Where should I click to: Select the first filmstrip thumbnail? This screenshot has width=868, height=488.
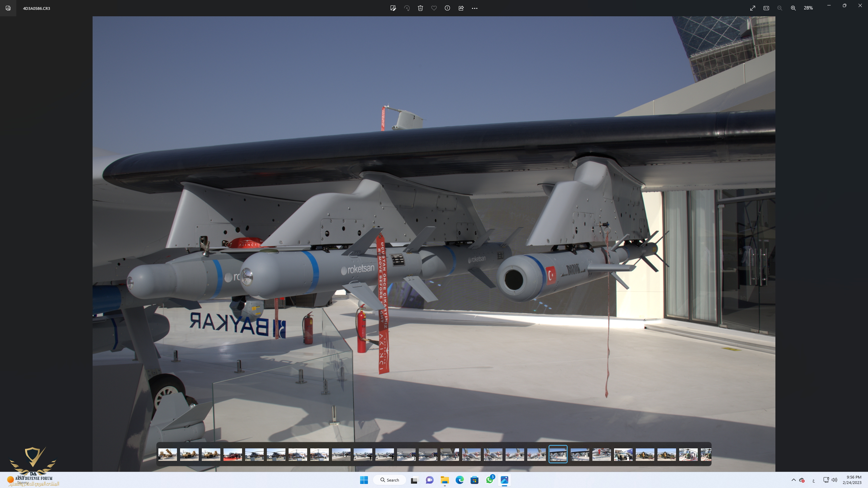tap(167, 454)
